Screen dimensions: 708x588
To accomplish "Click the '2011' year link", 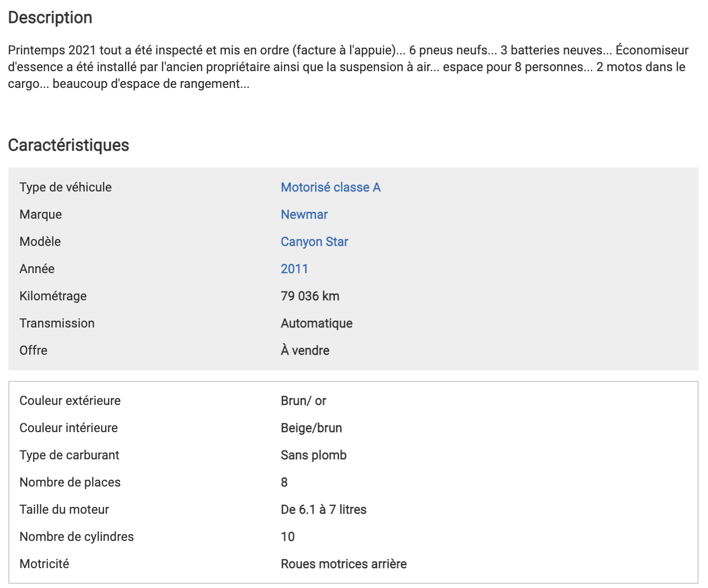I will point(294,269).
